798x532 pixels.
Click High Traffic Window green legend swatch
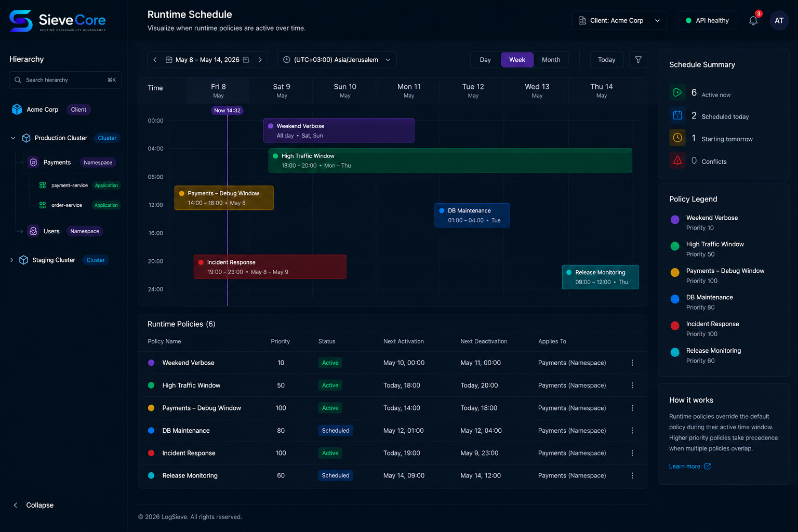pyautogui.click(x=675, y=246)
